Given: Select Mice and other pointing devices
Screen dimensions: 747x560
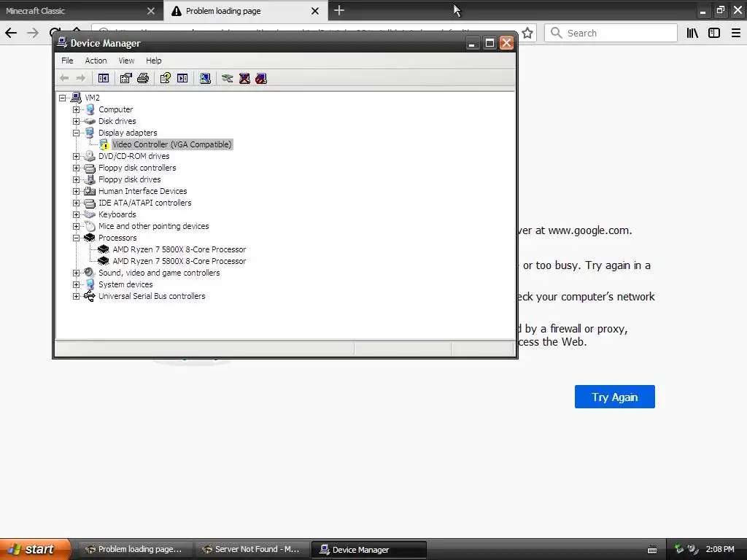Looking at the screenshot, I should [x=153, y=226].
